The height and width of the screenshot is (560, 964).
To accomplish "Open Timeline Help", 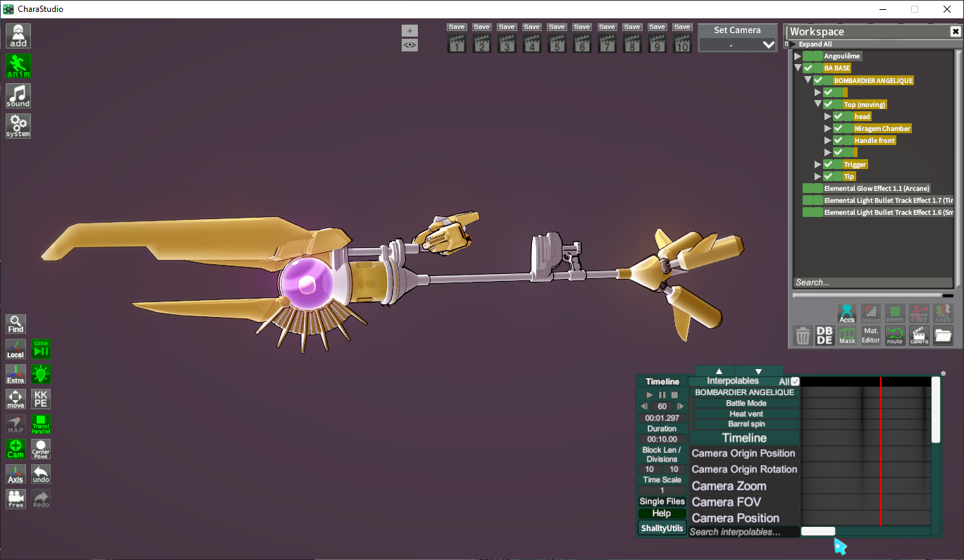I will [662, 514].
